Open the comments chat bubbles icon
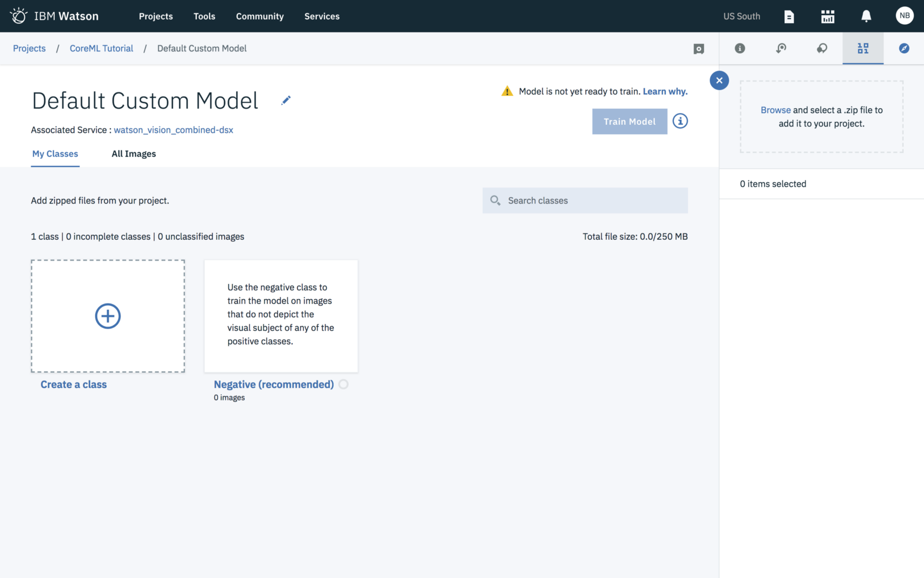The height and width of the screenshot is (578, 924). pyautogui.click(x=822, y=49)
